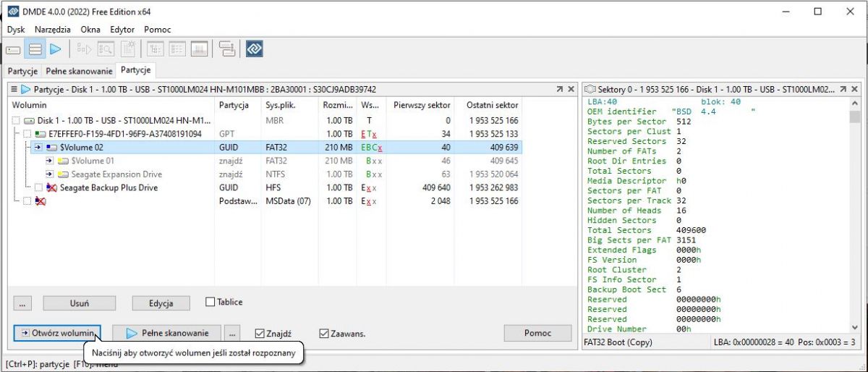Click the crossed-out icon of unnamed MSData partition

41,201
